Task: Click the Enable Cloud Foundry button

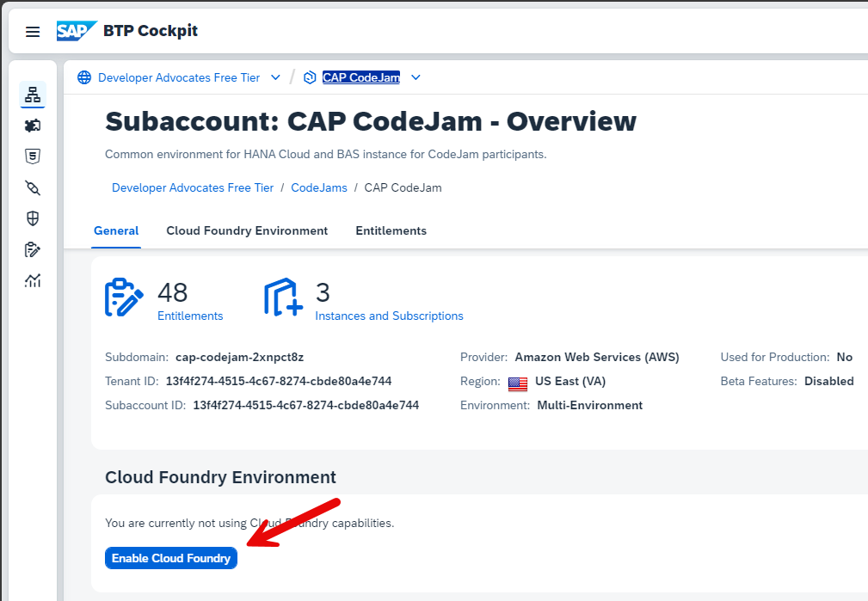Action: (x=170, y=557)
